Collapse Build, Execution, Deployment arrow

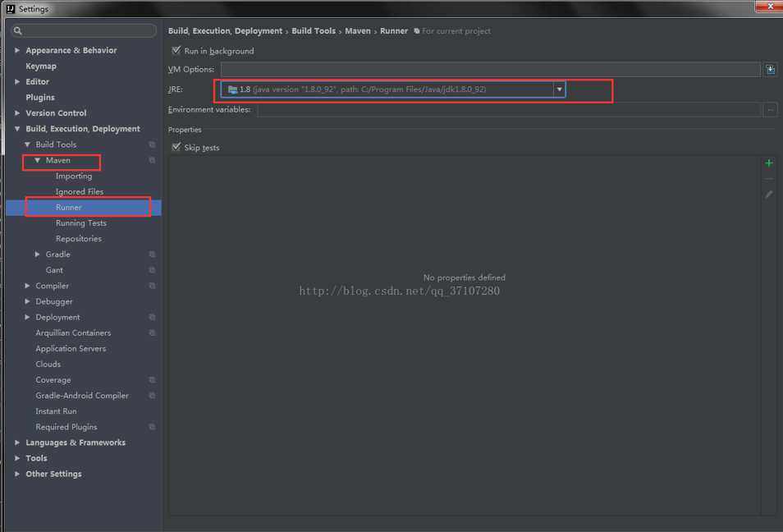click(x=17, y=129)
